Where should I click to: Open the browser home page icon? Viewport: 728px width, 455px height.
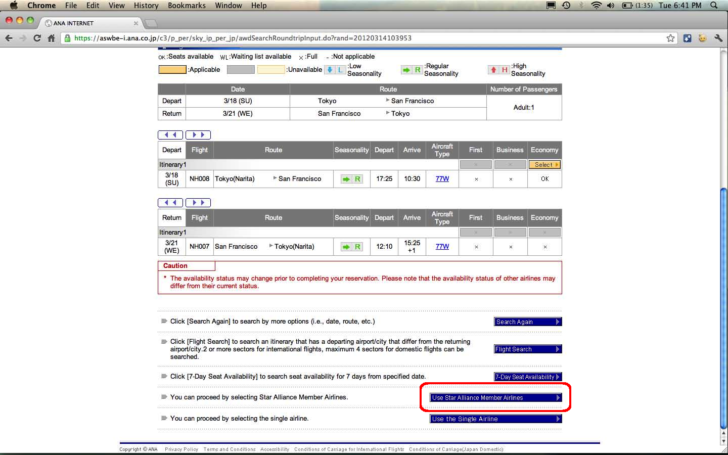point(51,38)
